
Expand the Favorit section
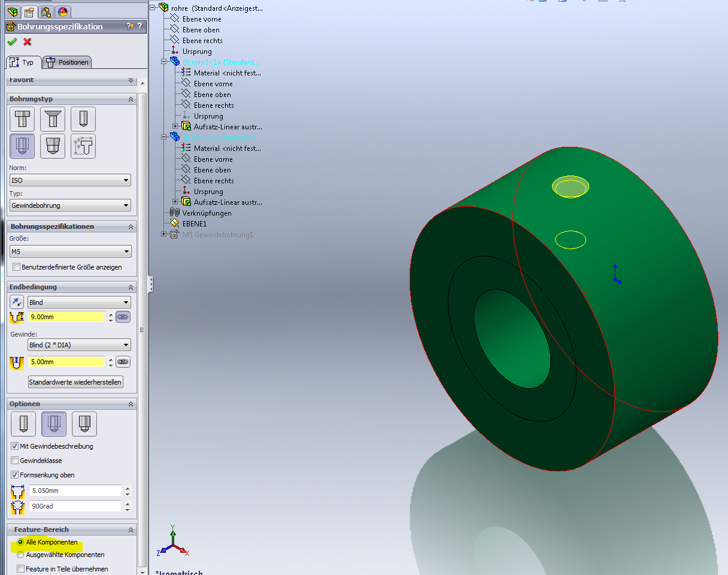(131, 80)
